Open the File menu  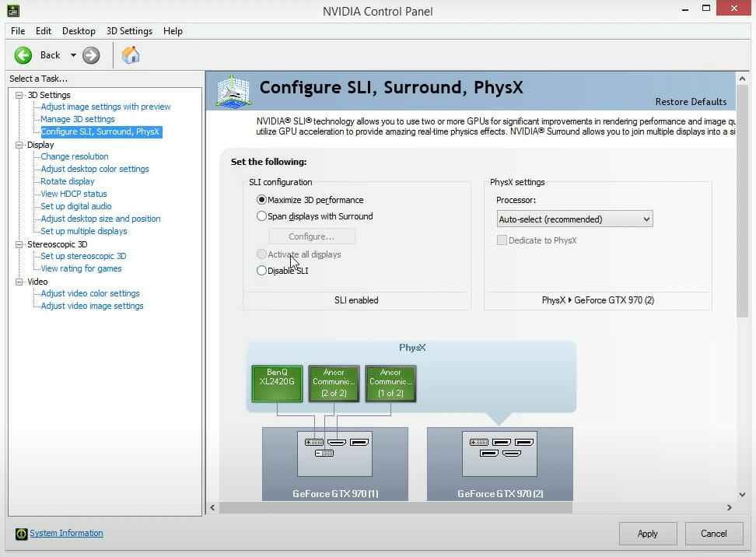18,31
